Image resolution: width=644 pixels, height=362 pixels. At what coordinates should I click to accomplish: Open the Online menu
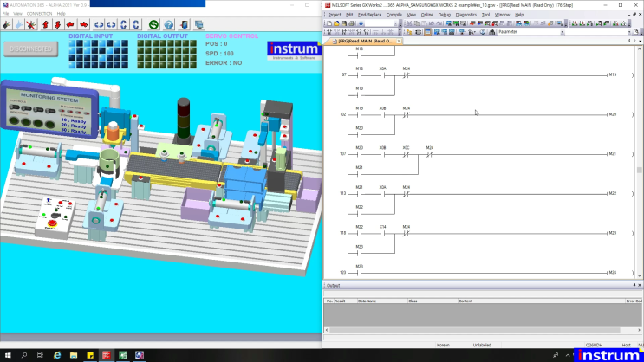coord(426,15)
